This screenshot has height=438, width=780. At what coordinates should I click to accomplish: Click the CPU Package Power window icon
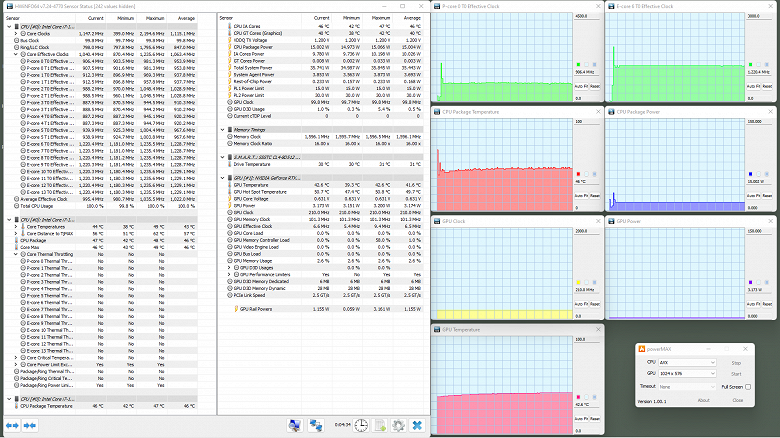(x=611, y=112)
